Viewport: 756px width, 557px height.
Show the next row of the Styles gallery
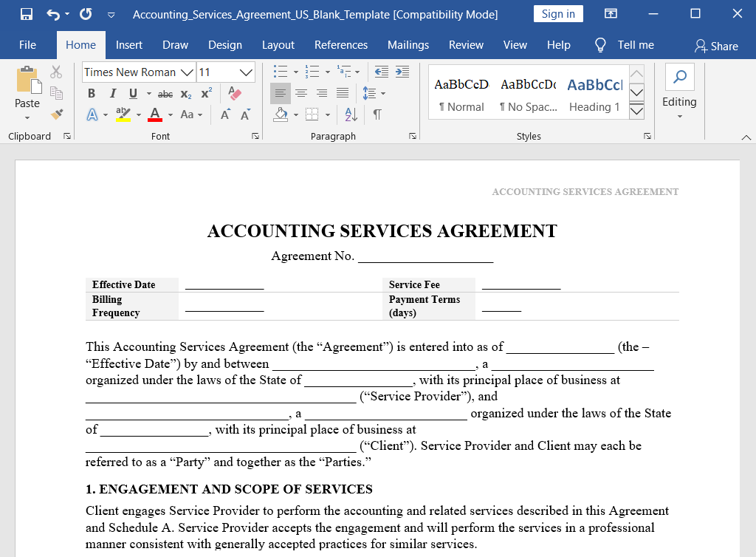click(637, 92)
